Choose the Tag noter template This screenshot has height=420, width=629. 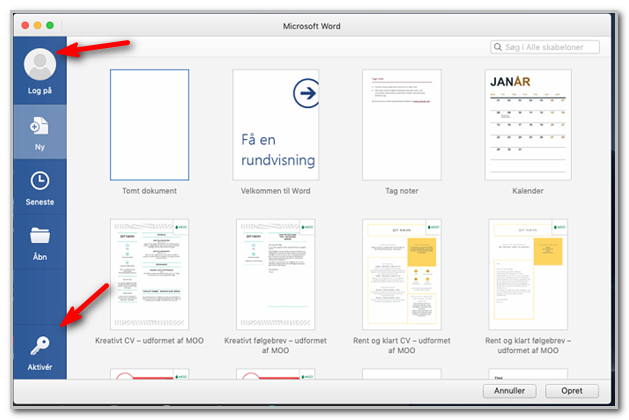click(402, 125)
